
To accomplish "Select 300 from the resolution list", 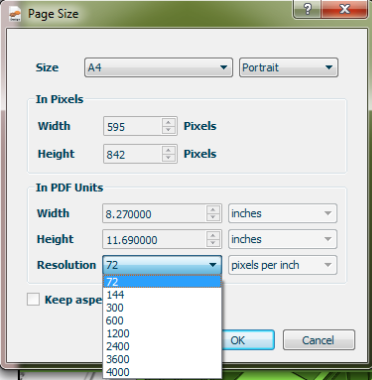I will pos(162,308).
